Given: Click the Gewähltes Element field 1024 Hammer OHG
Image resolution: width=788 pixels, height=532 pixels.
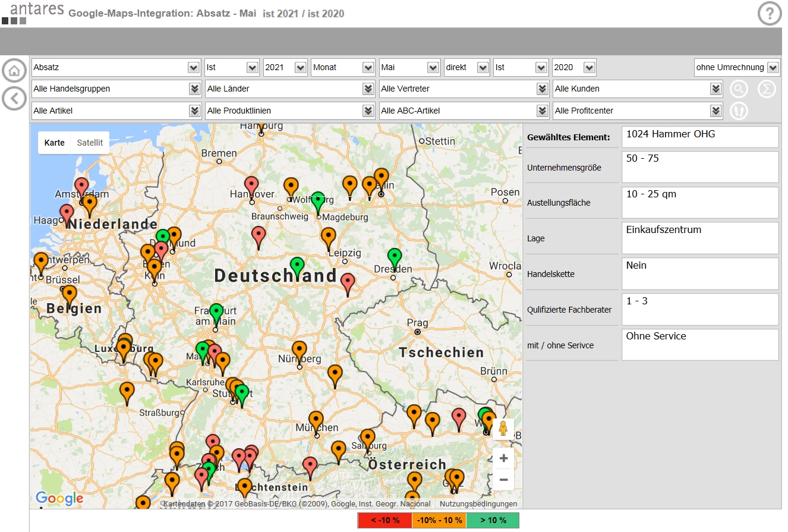Looking at the screenshot, I should [x=699, y=137].
